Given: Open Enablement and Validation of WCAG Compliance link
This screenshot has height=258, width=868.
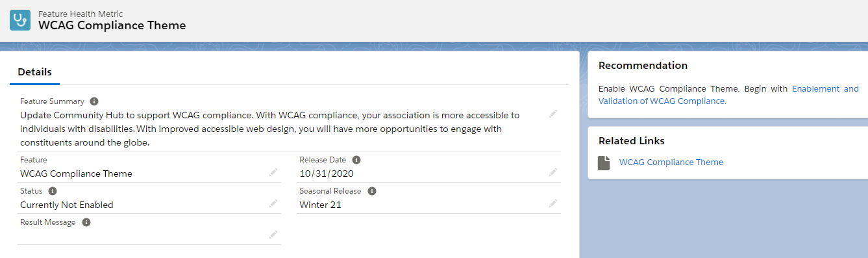Looking at the screenshot, I should coord(728,95).
